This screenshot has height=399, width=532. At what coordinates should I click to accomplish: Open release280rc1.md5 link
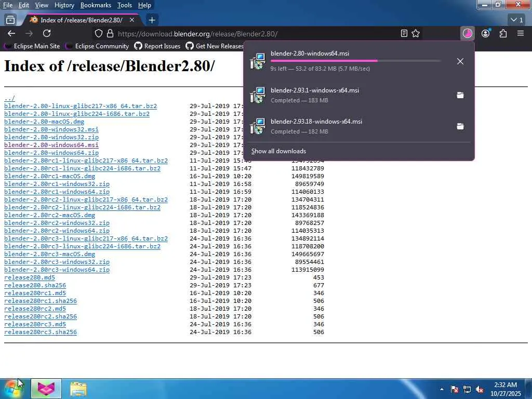35,293
